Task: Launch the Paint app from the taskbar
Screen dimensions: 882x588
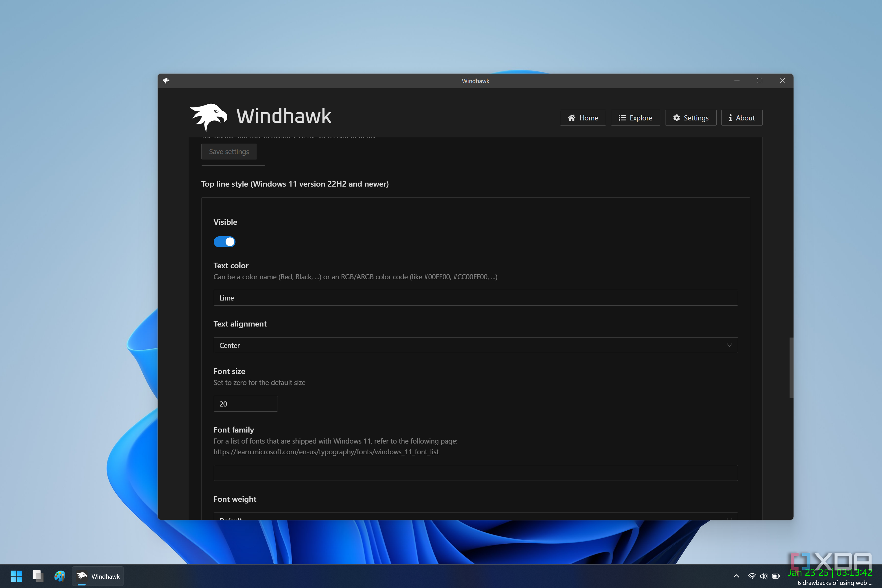Action: 60,576
